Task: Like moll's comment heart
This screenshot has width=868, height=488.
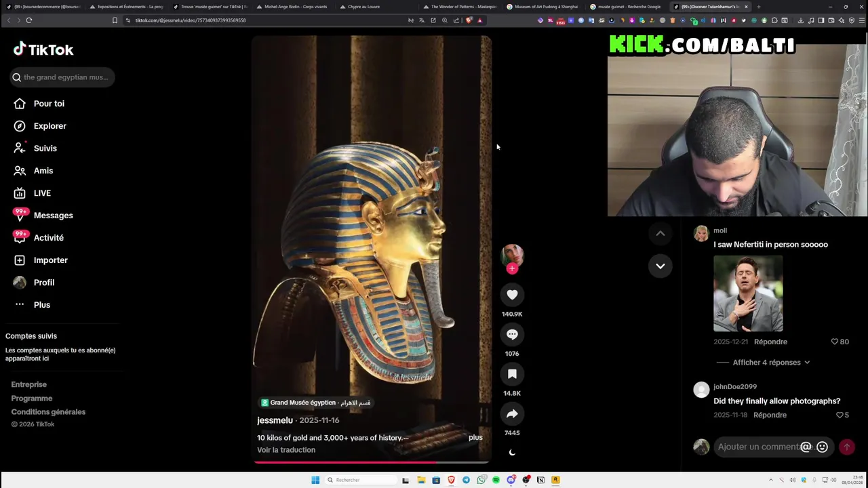Action: coord(835,342)
